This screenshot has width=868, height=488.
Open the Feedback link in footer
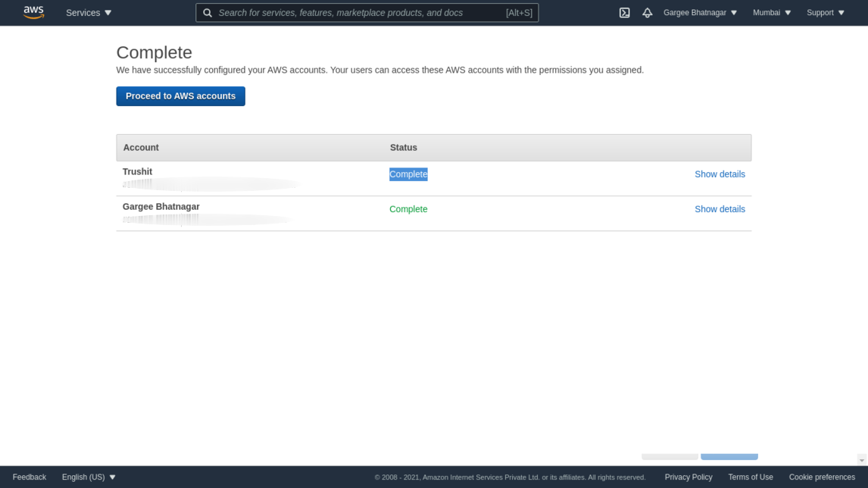[30, 477]
